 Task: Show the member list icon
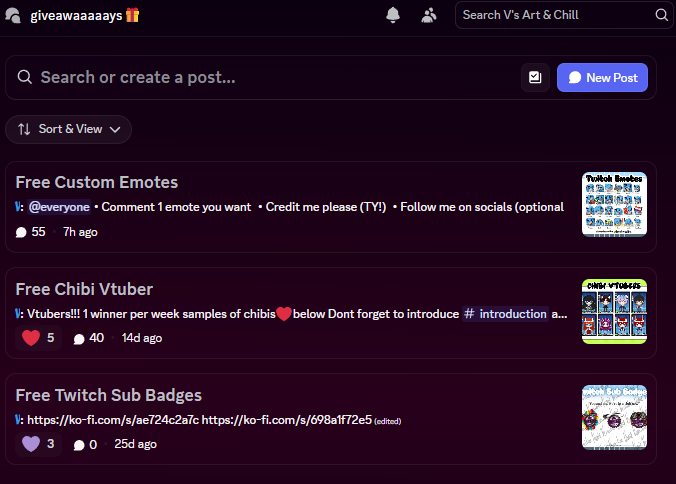pos(429,16)
